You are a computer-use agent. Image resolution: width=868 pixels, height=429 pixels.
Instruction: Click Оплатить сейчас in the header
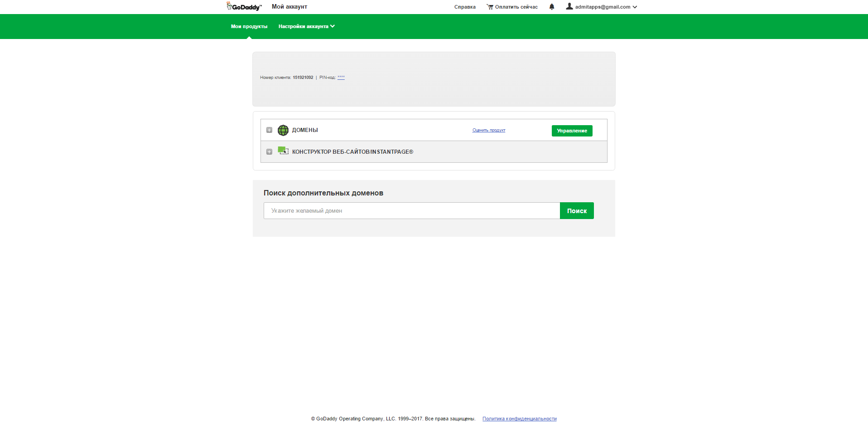point(516,7)
